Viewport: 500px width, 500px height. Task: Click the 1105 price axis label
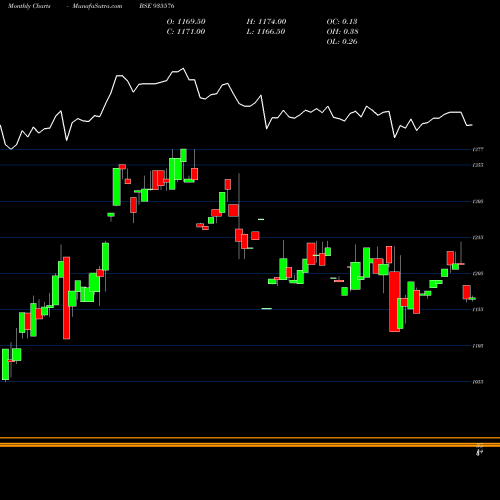(478, 346)
